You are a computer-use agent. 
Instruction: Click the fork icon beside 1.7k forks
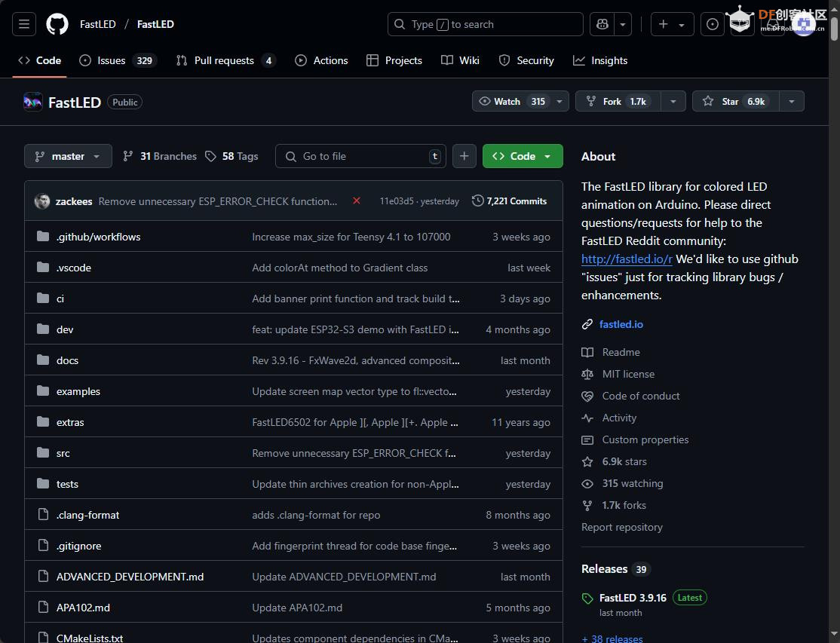pyautogui.click(x=587, y=505)
